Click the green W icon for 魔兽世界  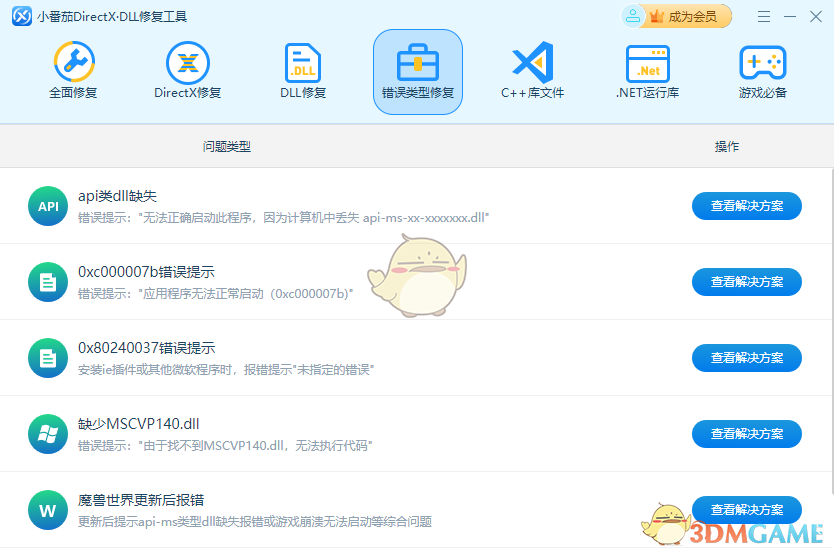(x=48, y=510)
